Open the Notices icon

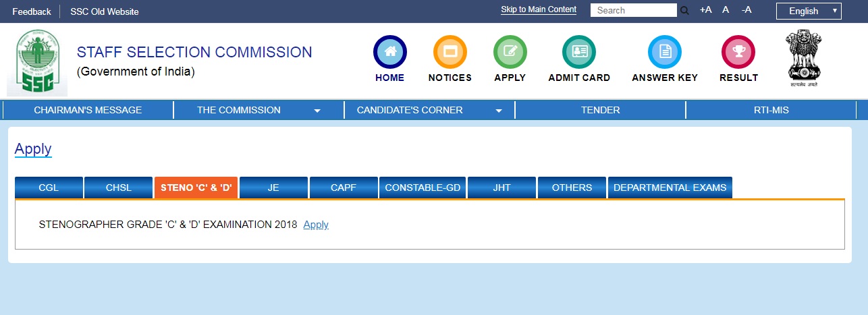(x=450, y=51)
